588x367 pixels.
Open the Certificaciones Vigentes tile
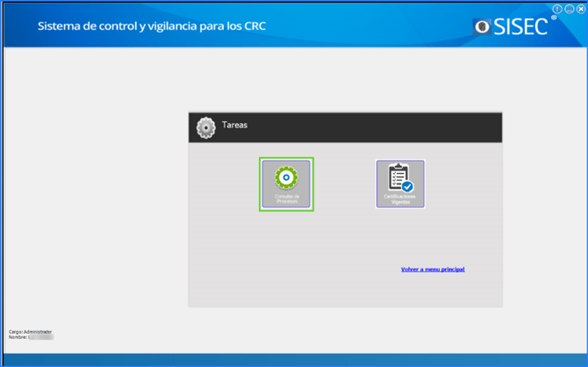[400, 183]
